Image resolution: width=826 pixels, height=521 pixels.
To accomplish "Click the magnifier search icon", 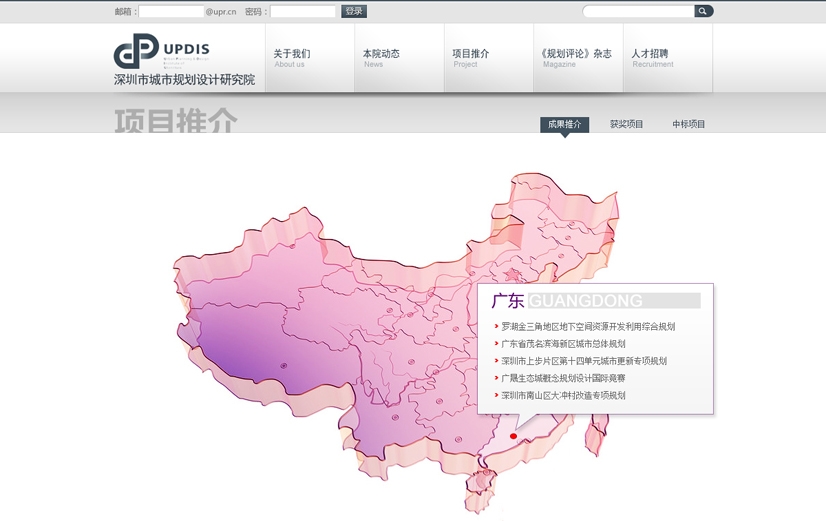I will coord(703,11).
